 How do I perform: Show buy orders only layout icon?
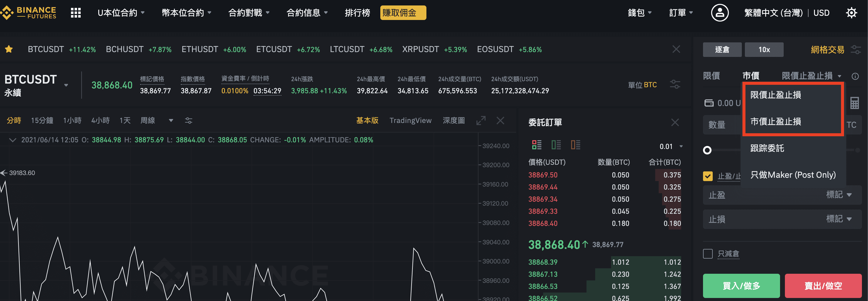click(556, 145)
